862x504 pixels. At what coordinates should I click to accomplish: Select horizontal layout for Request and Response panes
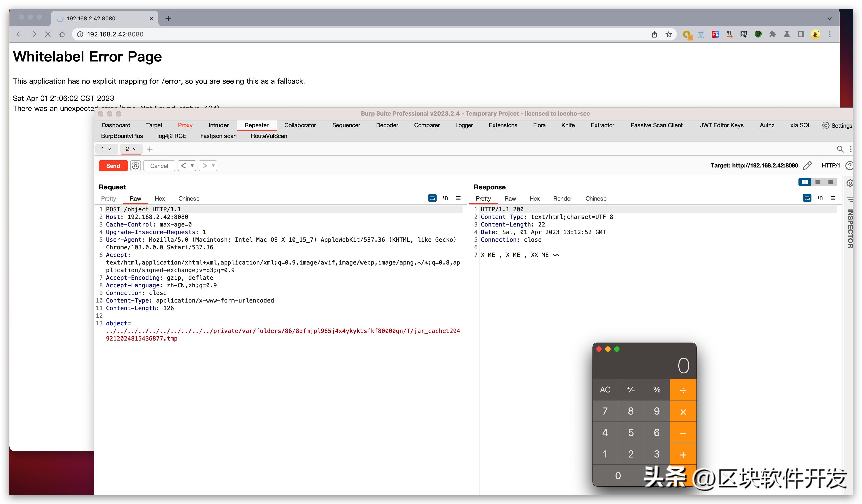click(x=817, y=182)
